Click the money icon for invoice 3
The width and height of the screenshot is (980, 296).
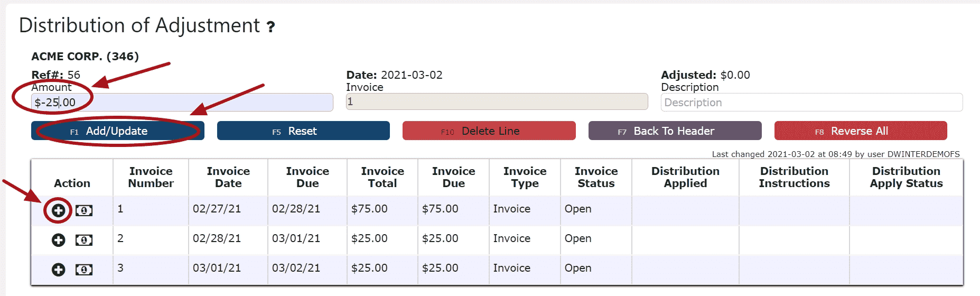click(x=84, y=270)
